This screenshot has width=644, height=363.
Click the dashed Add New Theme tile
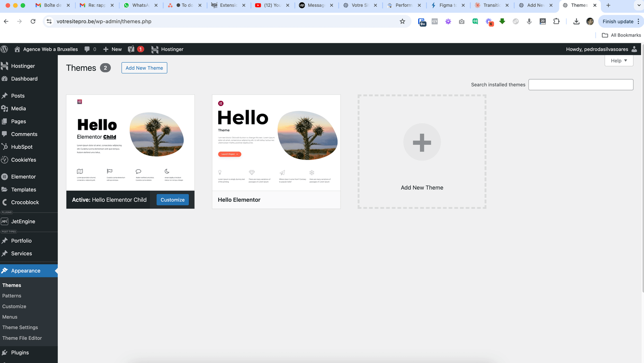tap(422, 152)
